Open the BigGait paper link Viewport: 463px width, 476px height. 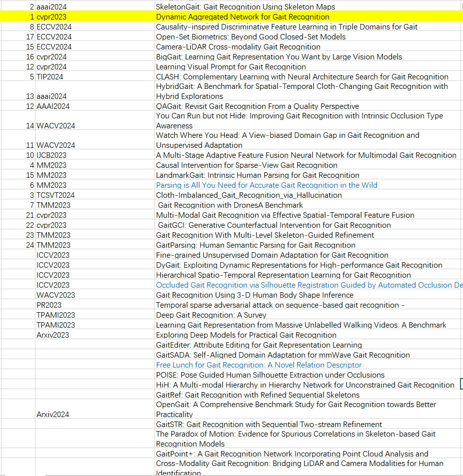click(278, 56)
